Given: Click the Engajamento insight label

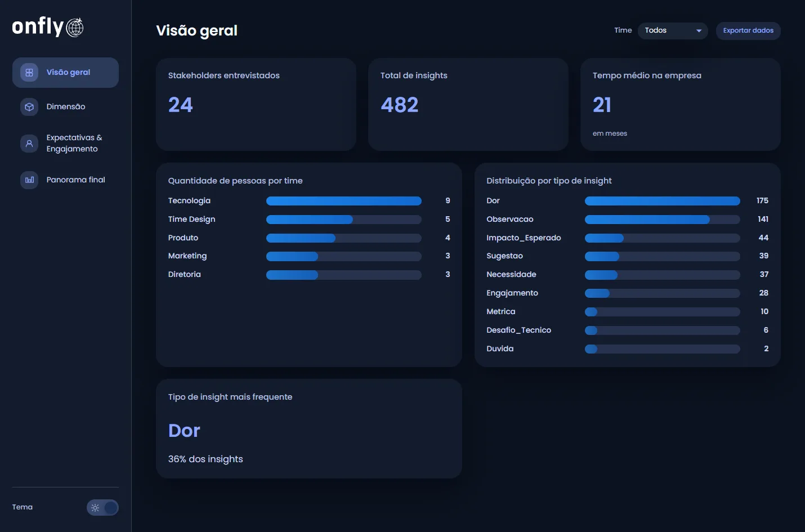Looking at the screenshot, I should [x=512, y=293].
